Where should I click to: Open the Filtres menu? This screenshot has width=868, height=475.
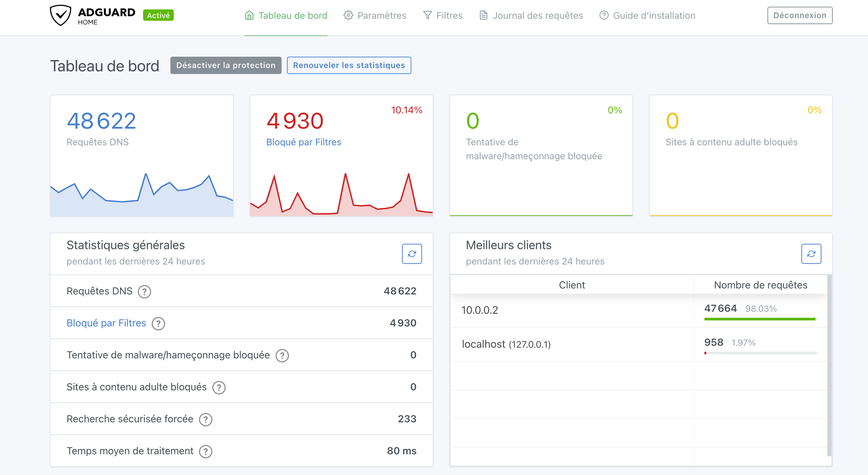click(443, 16)
